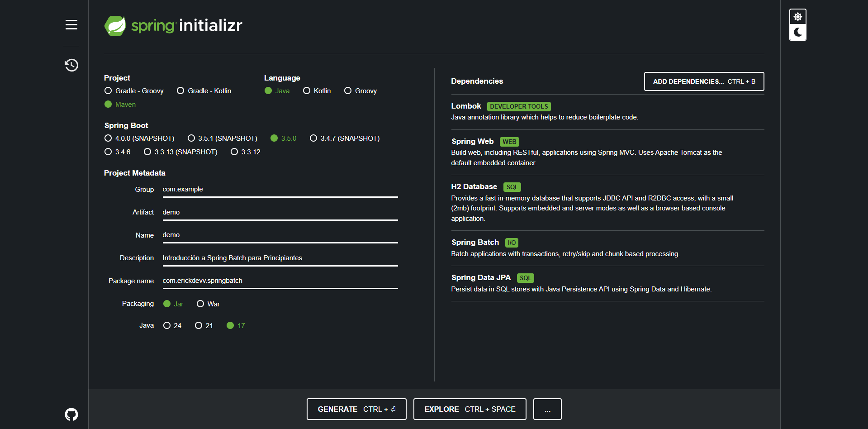Select War packaging
Screen dimensions: 868x429
pos(208,304)
